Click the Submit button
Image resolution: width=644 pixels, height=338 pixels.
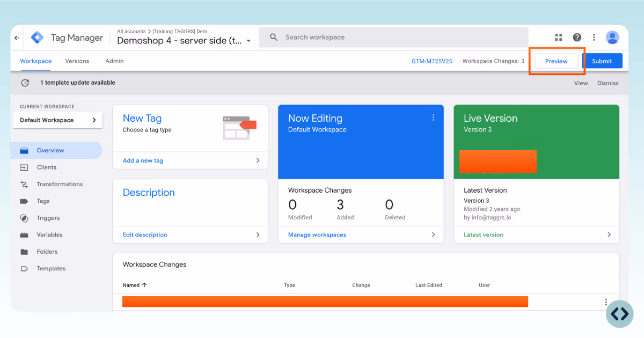pos(602,61)
